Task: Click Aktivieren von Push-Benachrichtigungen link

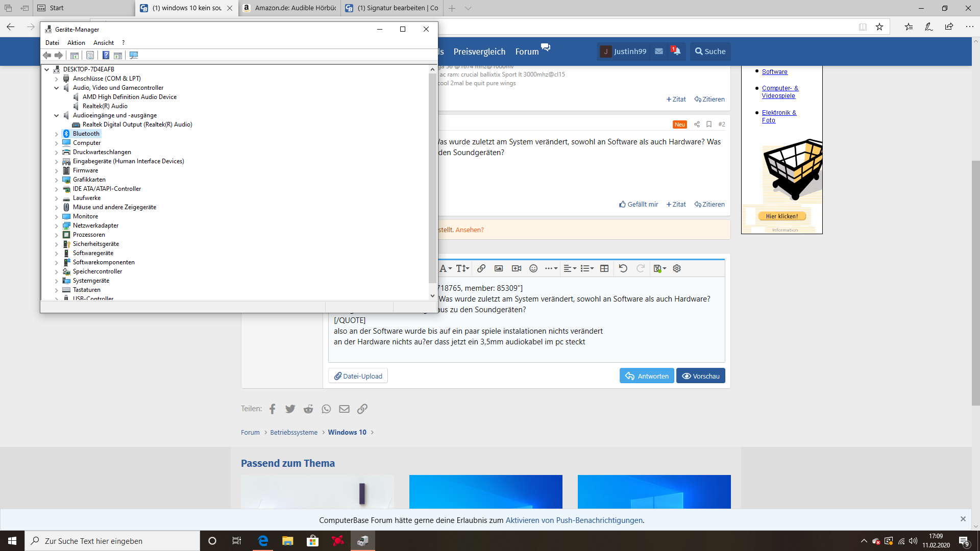Action: coord(574,520)
